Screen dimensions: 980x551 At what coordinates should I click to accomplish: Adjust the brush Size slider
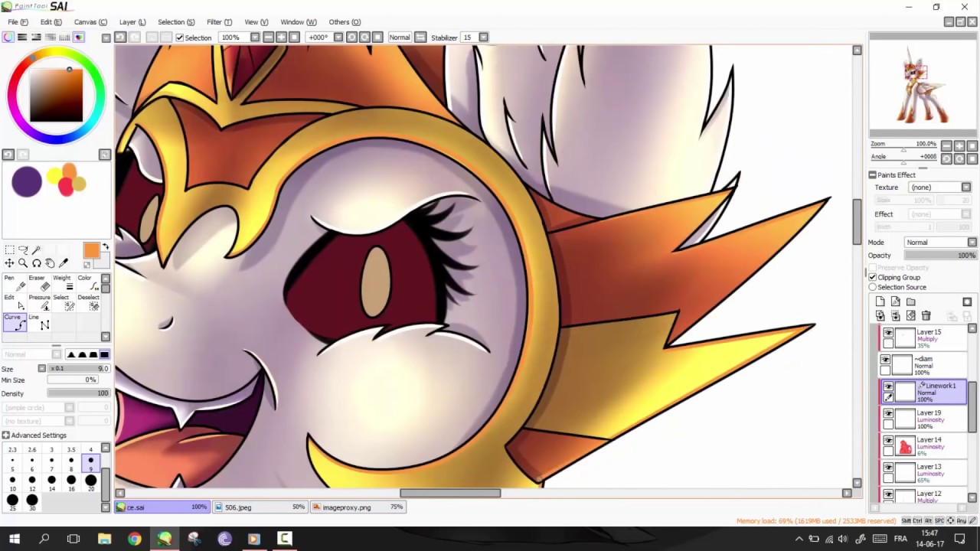click(x=79, y=369)
